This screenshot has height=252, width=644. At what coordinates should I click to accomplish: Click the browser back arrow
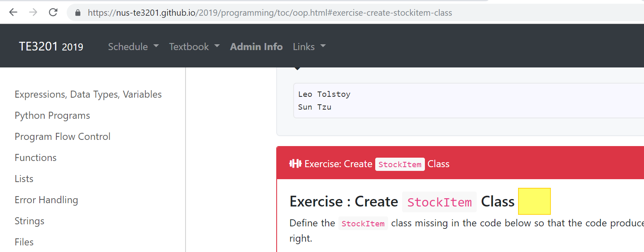(13, 12)
